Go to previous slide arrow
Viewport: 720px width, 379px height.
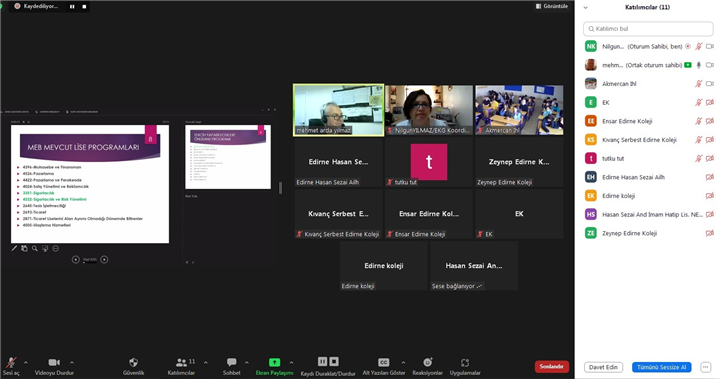pyautogui.click(x=76, y=260)
